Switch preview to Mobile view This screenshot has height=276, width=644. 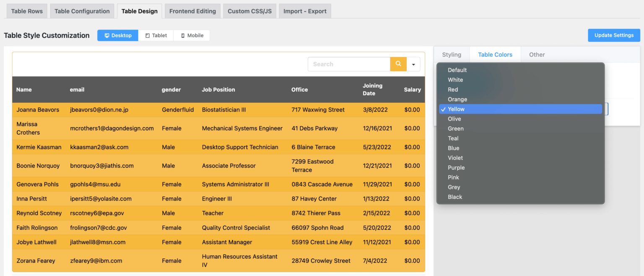click(192, 36)
